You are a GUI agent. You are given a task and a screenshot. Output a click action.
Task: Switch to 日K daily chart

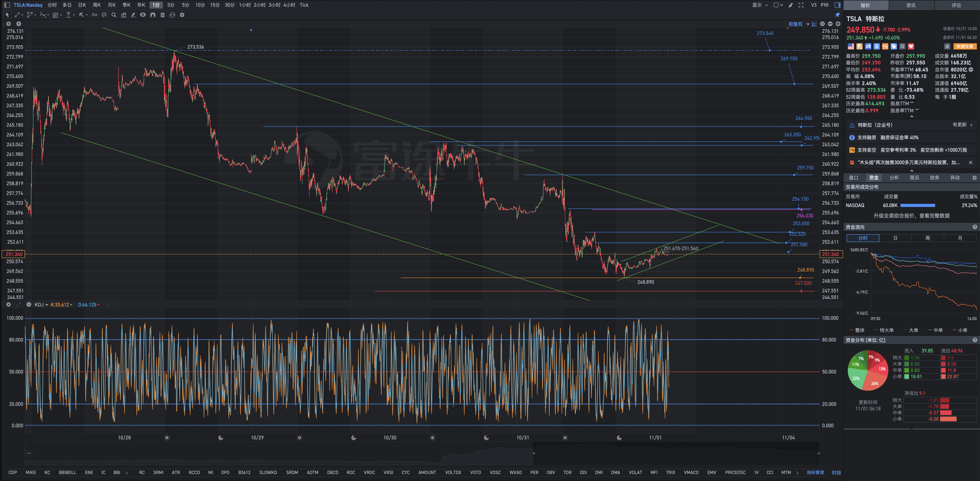82,5
